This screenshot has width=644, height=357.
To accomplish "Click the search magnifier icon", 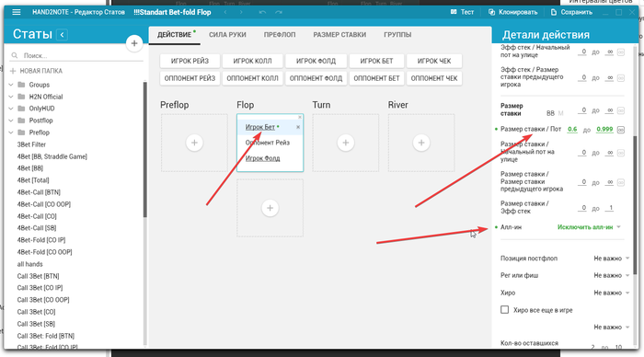I will 15,55.
